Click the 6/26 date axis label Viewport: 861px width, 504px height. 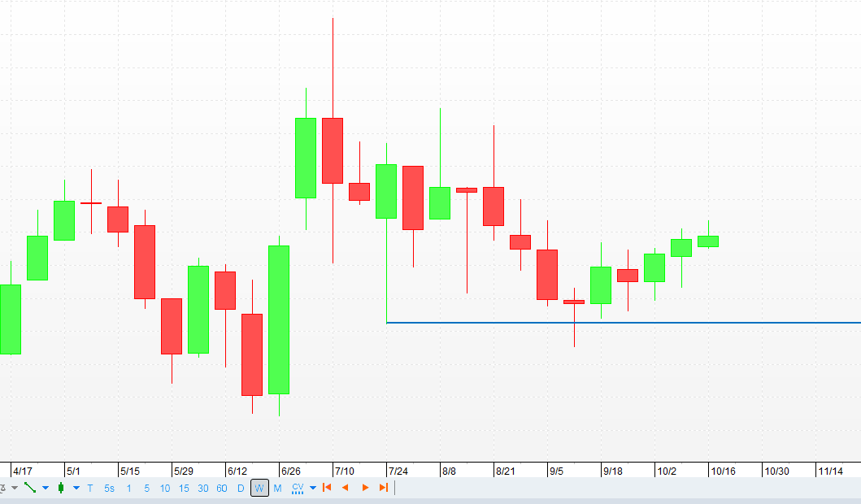291,471
